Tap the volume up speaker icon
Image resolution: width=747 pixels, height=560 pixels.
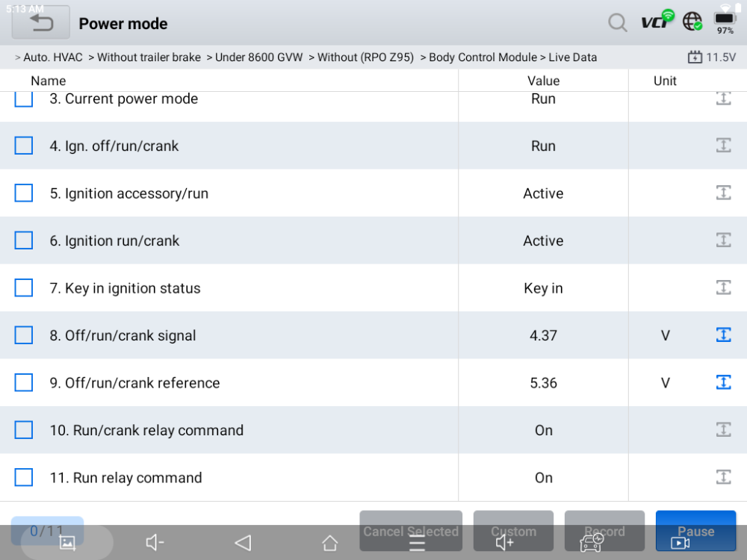point(504,542)
